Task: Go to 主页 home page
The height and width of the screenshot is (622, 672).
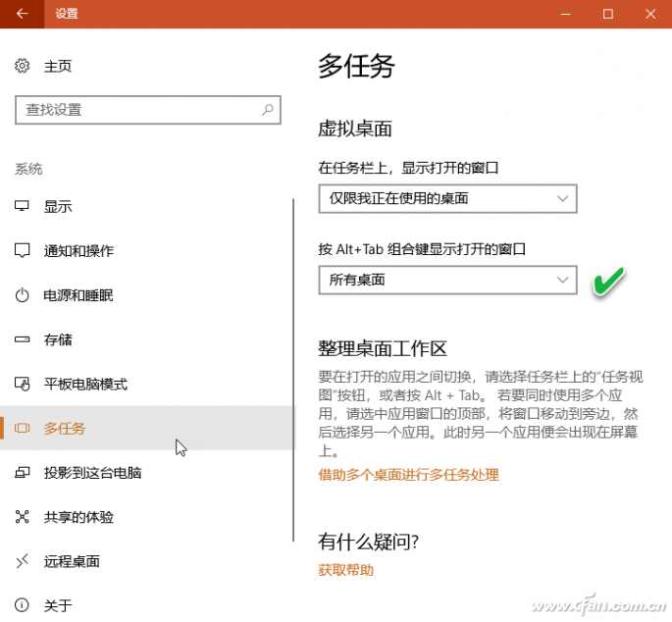Action: [x=58, y=66]
